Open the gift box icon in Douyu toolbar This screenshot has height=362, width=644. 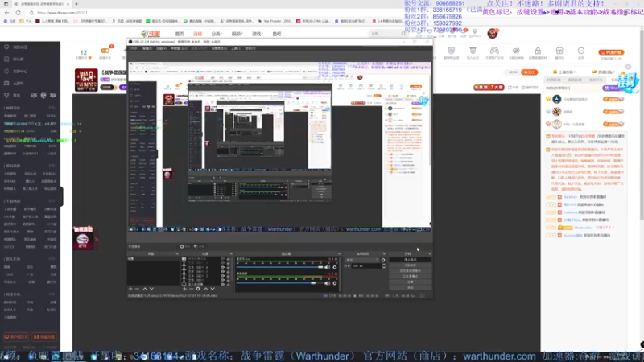click(559, 51)
